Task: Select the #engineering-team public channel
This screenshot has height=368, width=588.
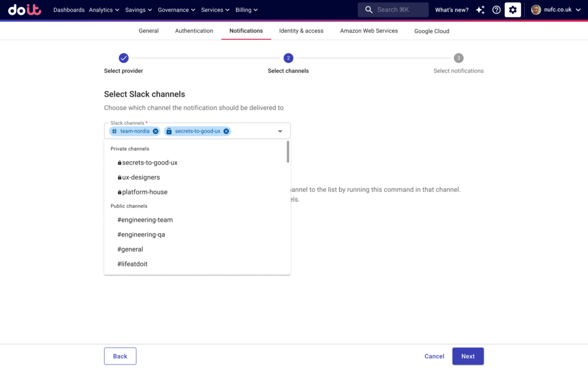Action: coord(145,220)
